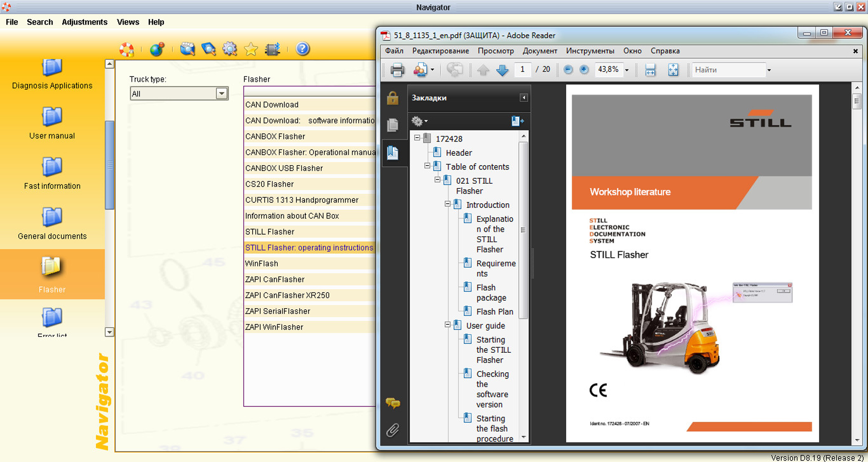Click the page number input box
This screenshot has width=868, height=462.
[523, 70]
